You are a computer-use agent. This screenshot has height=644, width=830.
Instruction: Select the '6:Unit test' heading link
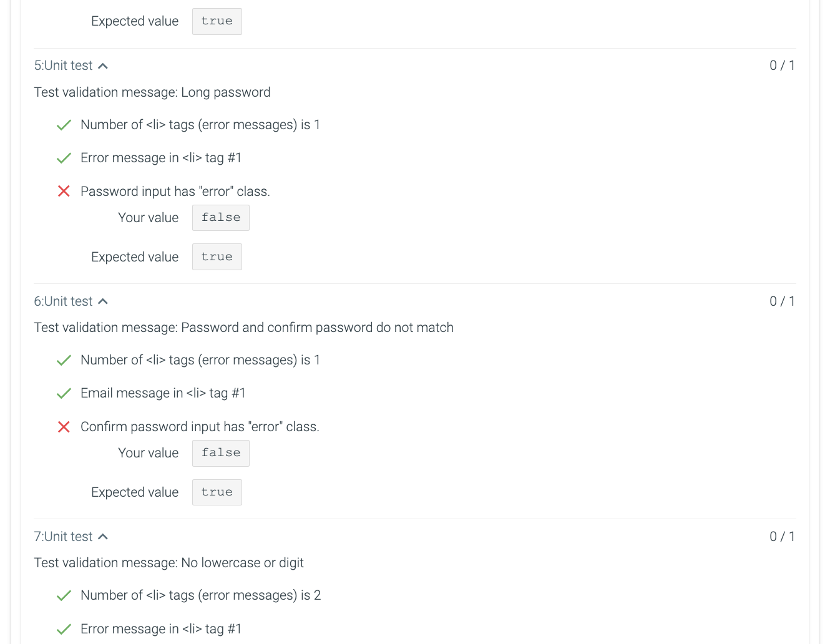tap(62, 301)
